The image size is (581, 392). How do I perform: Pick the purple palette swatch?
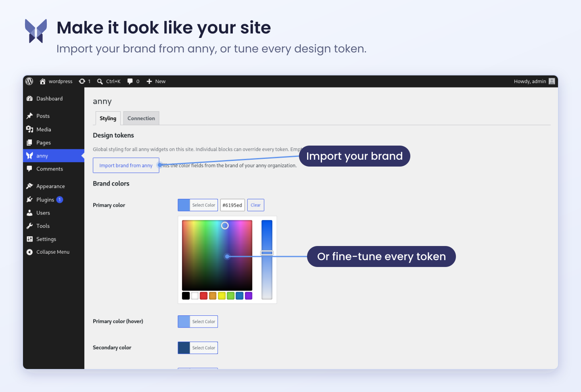coord(249,296)
